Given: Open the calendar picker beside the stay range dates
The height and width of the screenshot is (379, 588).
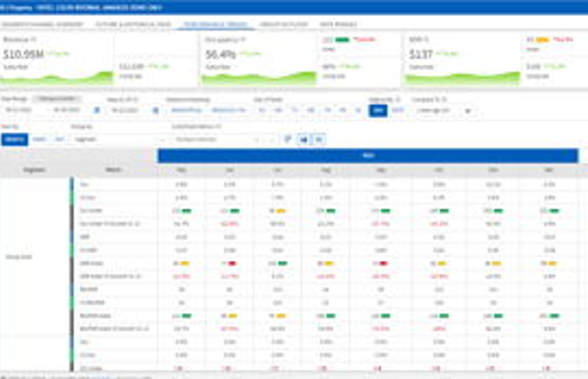Looking at the screenshot, I should pyautogui.click(x=97, y=110).
